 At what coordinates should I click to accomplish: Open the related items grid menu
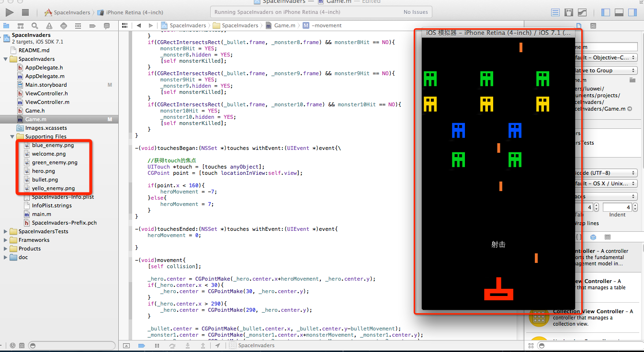[x=125, y=25]
